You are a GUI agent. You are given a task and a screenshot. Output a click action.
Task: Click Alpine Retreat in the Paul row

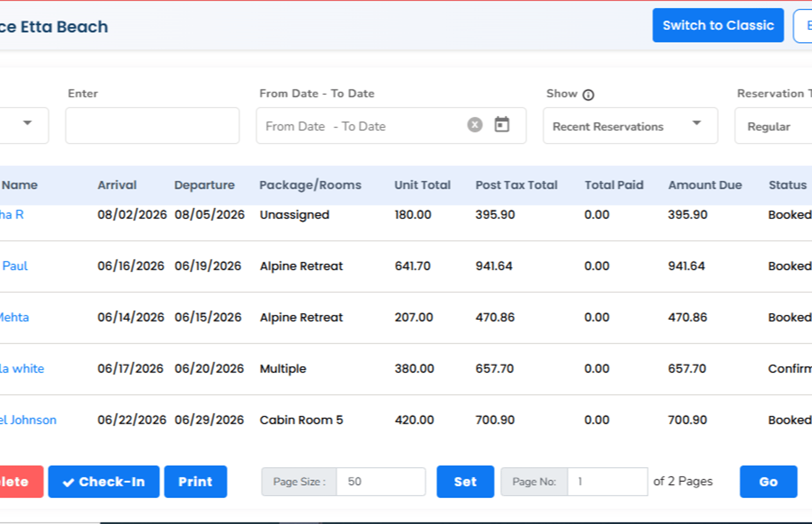tap(301, 266)
